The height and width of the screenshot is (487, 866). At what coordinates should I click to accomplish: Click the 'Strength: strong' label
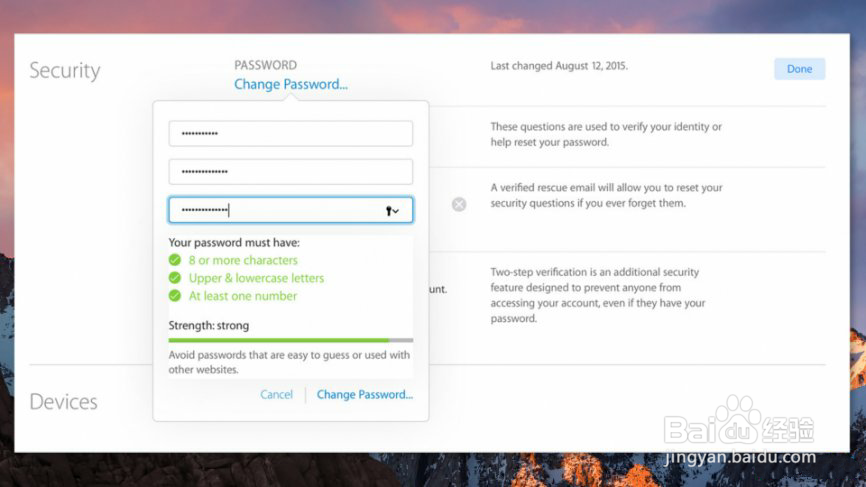209,326
